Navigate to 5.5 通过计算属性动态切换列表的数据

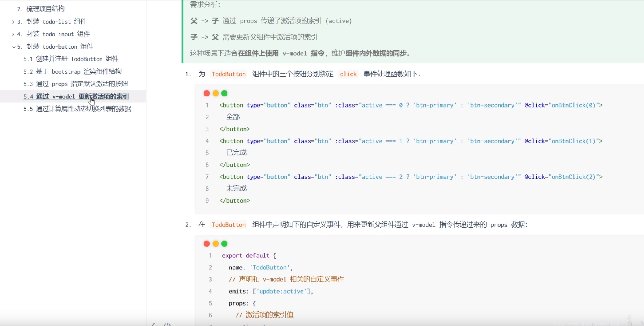pos(77,109)
